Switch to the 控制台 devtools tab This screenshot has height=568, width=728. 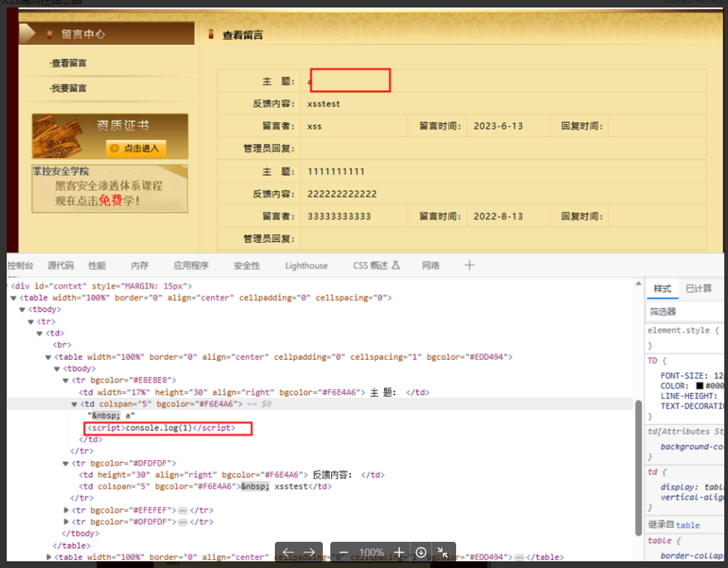(x=20, y=266)
